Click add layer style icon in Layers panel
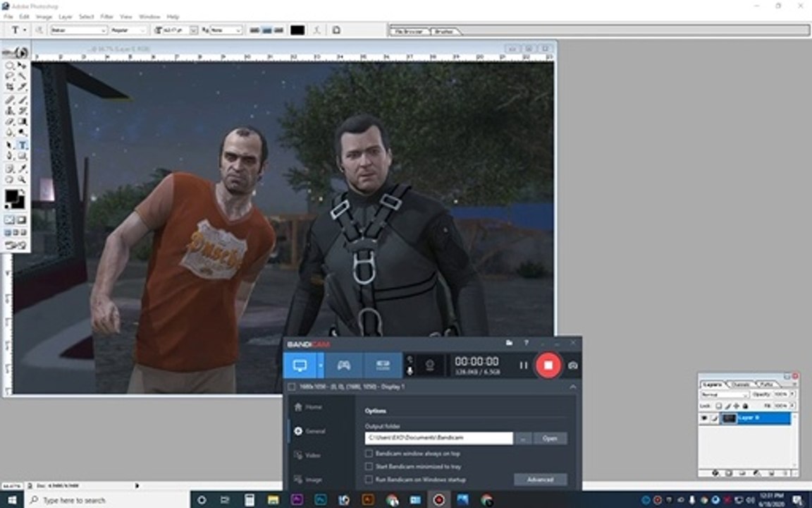812x508 pixels. pos(715,473)
